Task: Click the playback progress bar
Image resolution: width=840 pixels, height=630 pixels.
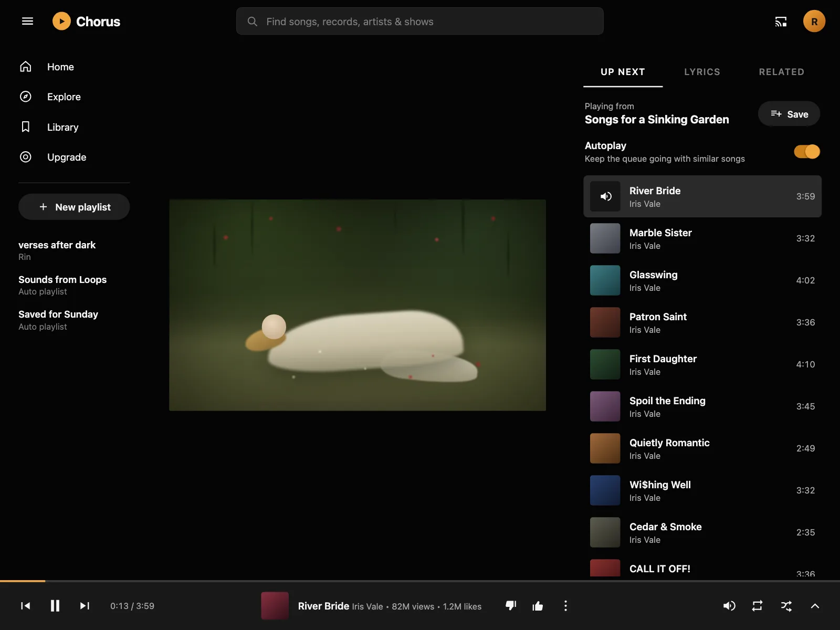Action: point(420,581)
